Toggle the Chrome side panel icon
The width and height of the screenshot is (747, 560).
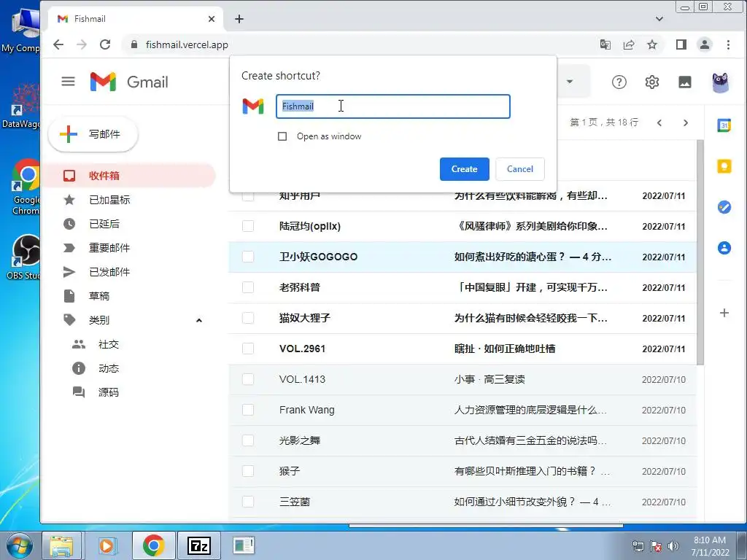(x=681, y=44)
